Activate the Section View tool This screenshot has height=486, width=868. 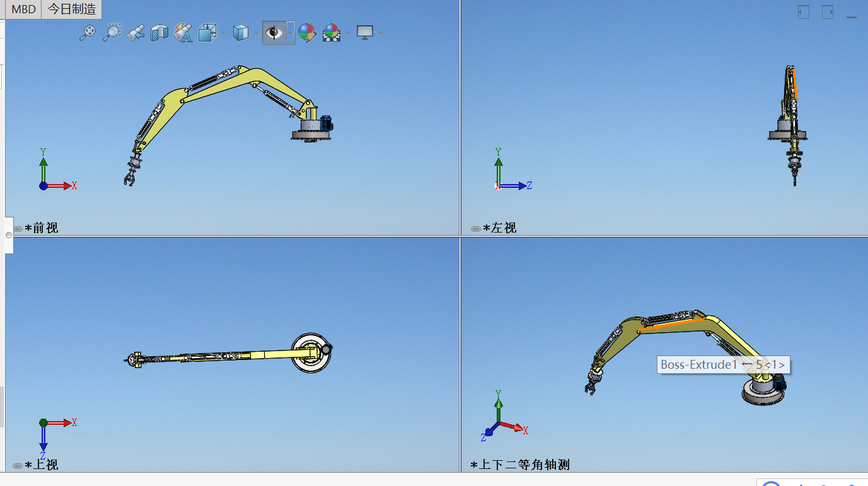pyautogui.click(x=159, y=32)
